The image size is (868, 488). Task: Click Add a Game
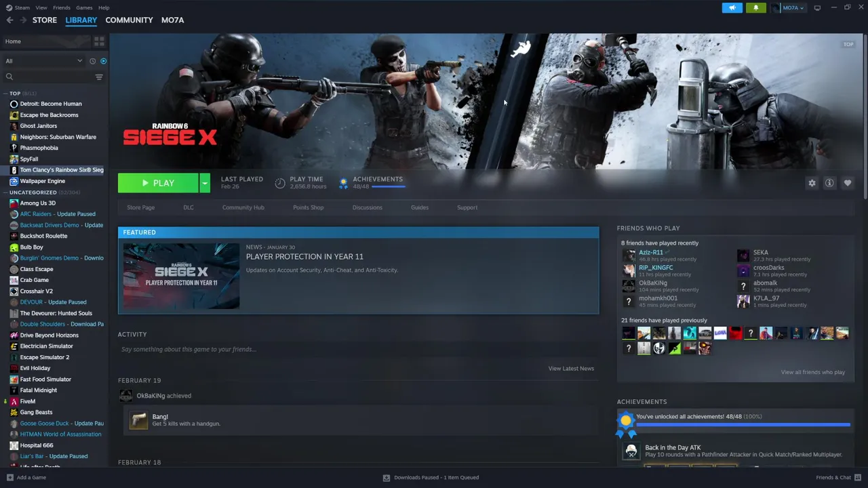point(26,477)
